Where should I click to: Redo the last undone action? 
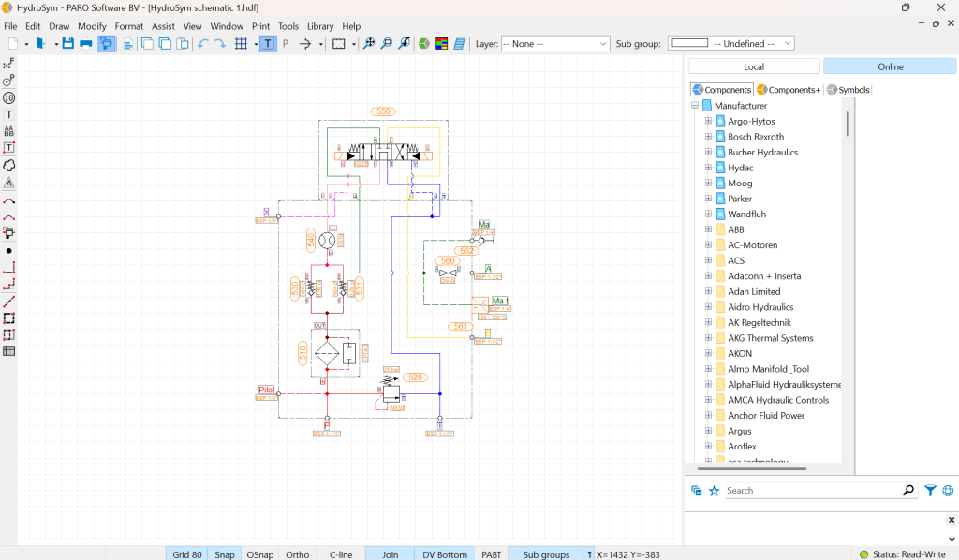click(x=220, y=43)
